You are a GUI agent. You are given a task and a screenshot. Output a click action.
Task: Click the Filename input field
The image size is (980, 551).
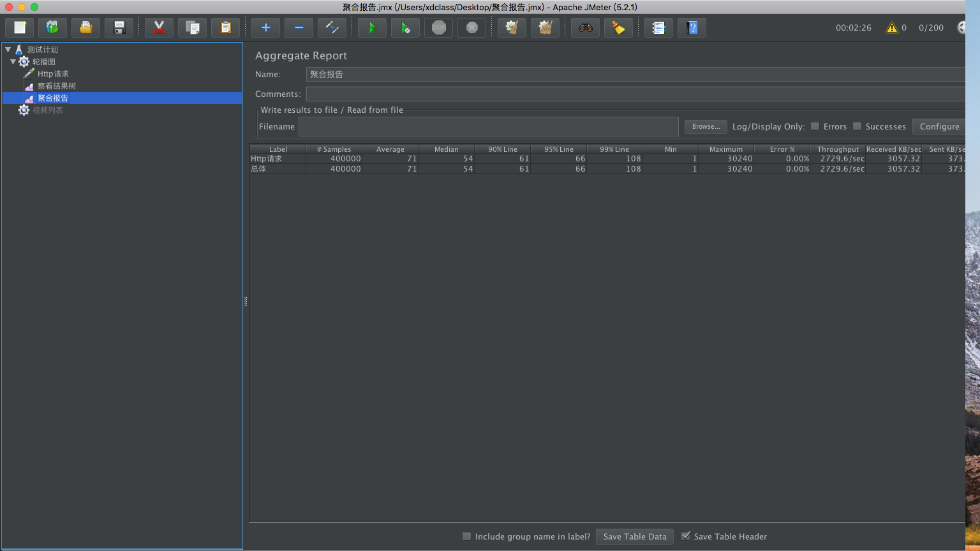coord(489,126)
